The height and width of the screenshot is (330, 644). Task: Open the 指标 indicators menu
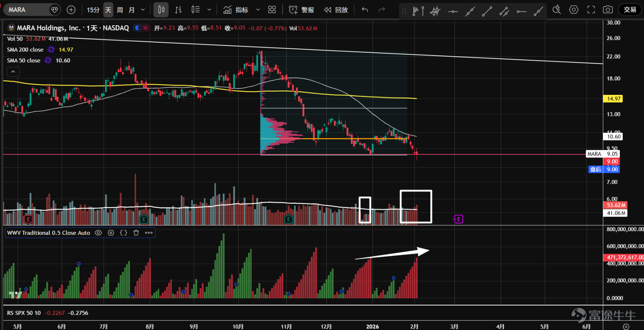click(236, 10)
